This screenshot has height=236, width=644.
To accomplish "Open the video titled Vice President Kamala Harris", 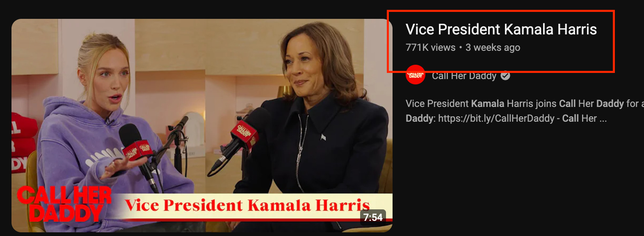I will tap(501, 29).
